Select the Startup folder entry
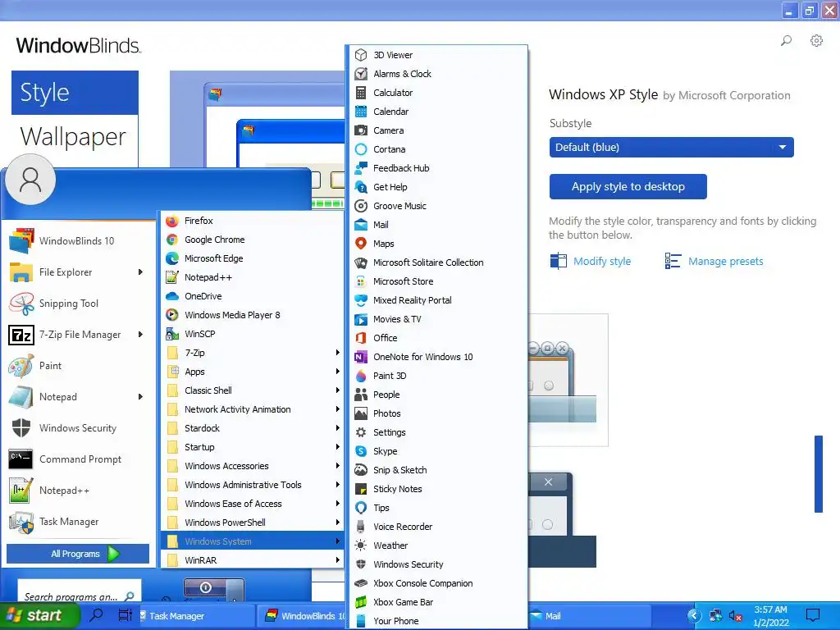Screen dimensions: 840x630 [253, 447]
